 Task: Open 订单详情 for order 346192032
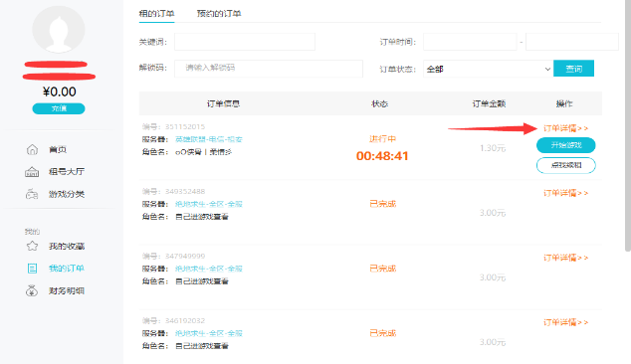tap(565, 322)
